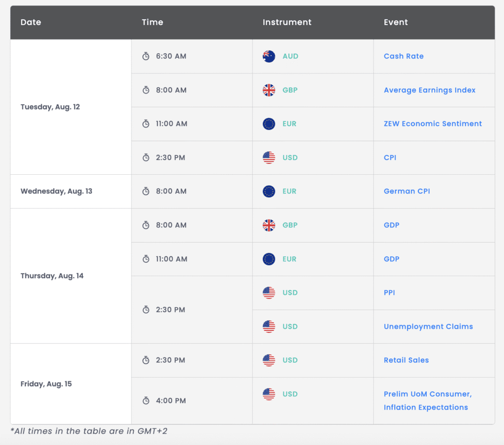Click the US flag in the PPI row
Screen dimensions: 504x445
269,293
